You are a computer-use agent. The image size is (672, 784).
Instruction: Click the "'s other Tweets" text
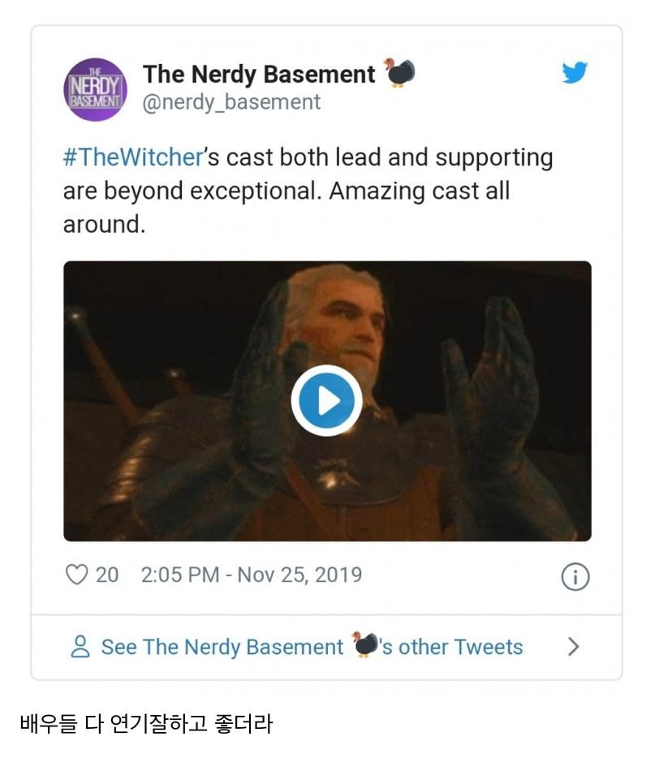tap(452, 647)
